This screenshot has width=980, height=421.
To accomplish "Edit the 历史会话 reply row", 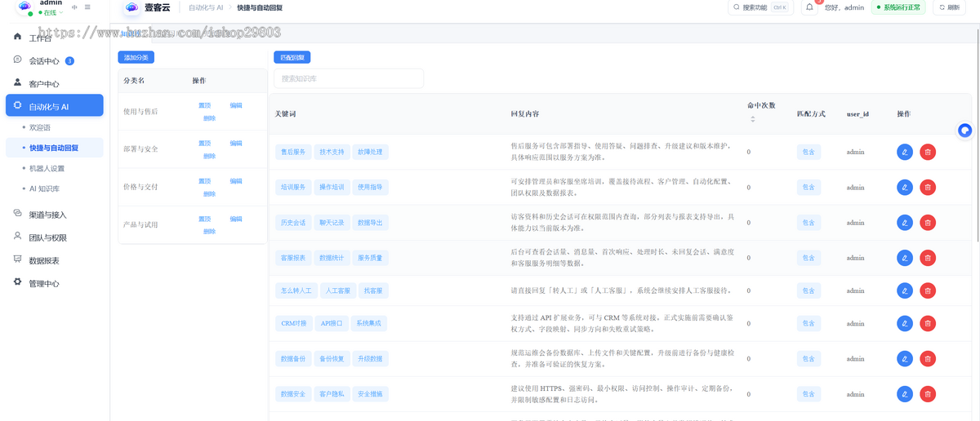I will click(904, 222).
